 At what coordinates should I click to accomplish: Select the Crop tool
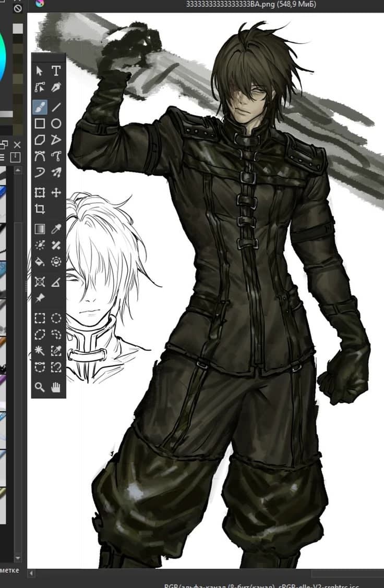click(x=40, y=209)
